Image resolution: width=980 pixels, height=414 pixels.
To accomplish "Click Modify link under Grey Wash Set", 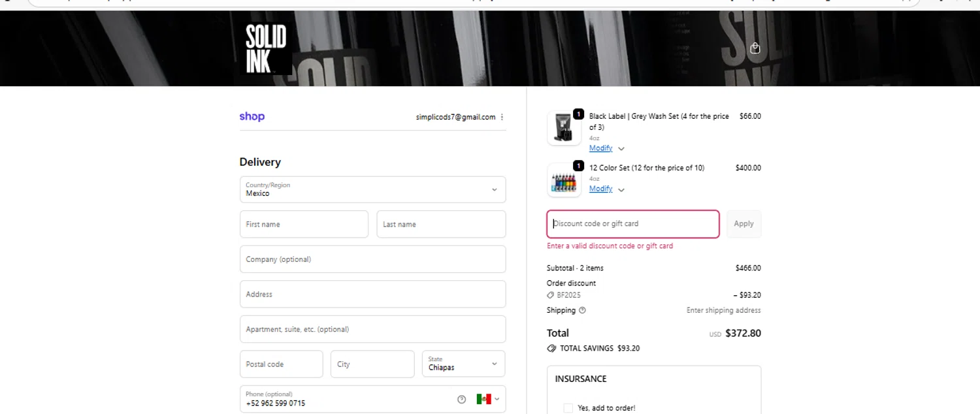I will click(600, 148).
